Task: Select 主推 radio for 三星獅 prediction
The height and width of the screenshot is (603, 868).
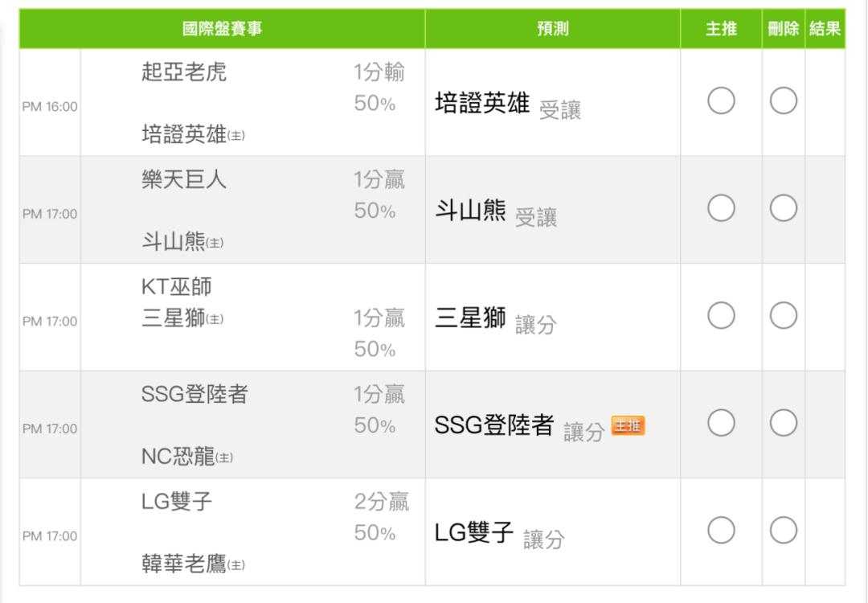Action: 721,316
